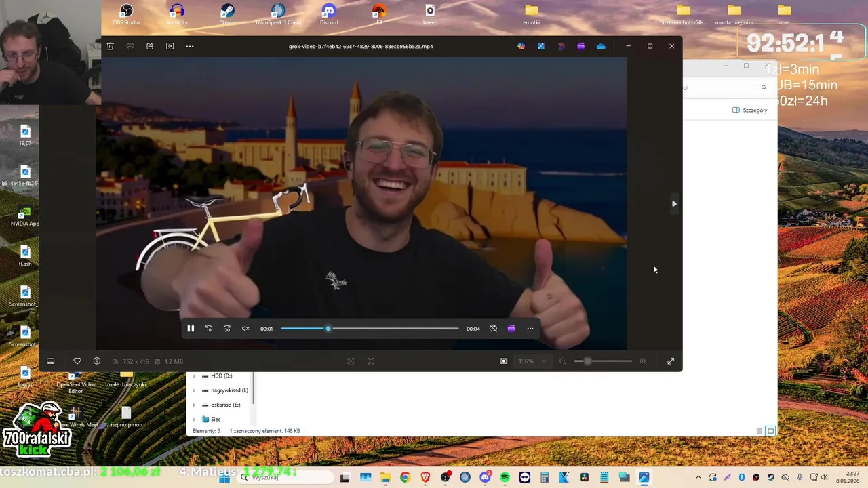Open the OneDrive cloud icon in title bar
Image resolution: width=868 pixels, height=488 pixels.
[x=601, y=46]
